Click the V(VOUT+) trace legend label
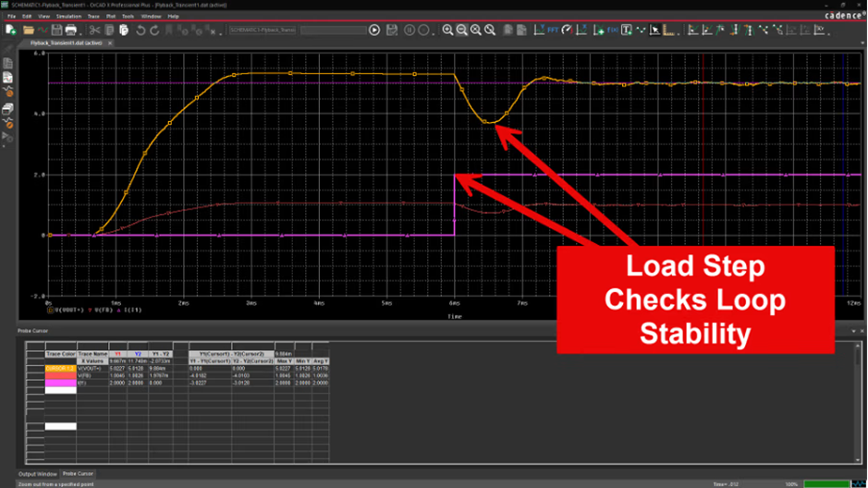The width and height of the screenshot is (868, 488). click(x=69, y=311)
